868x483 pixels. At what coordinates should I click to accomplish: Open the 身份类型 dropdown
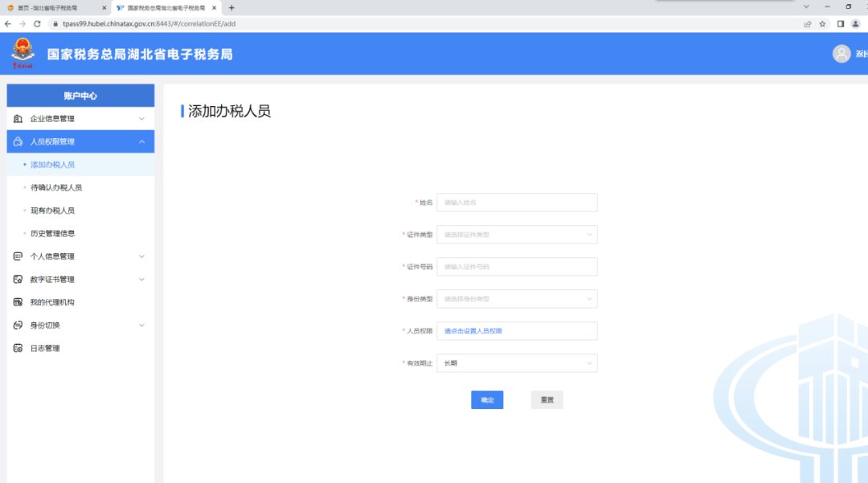[x=517, y=299]
